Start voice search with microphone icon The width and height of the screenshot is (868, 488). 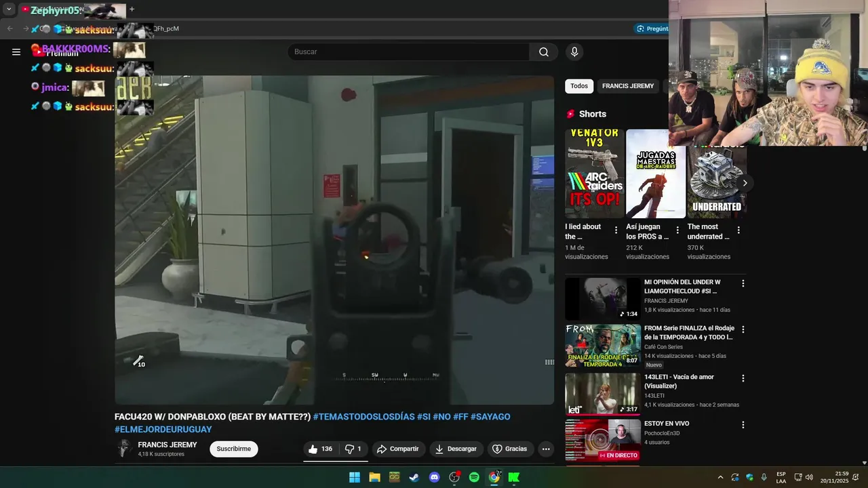point(574,52)
